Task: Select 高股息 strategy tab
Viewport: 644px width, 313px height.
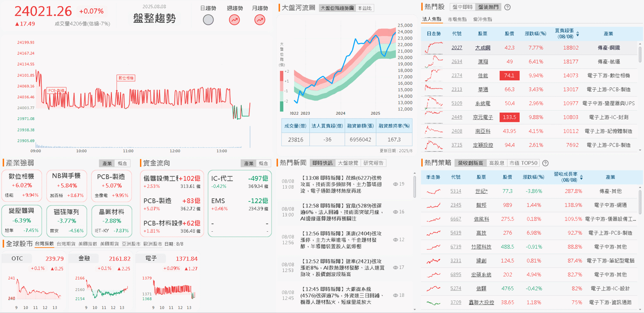Action: click(497, 163)
